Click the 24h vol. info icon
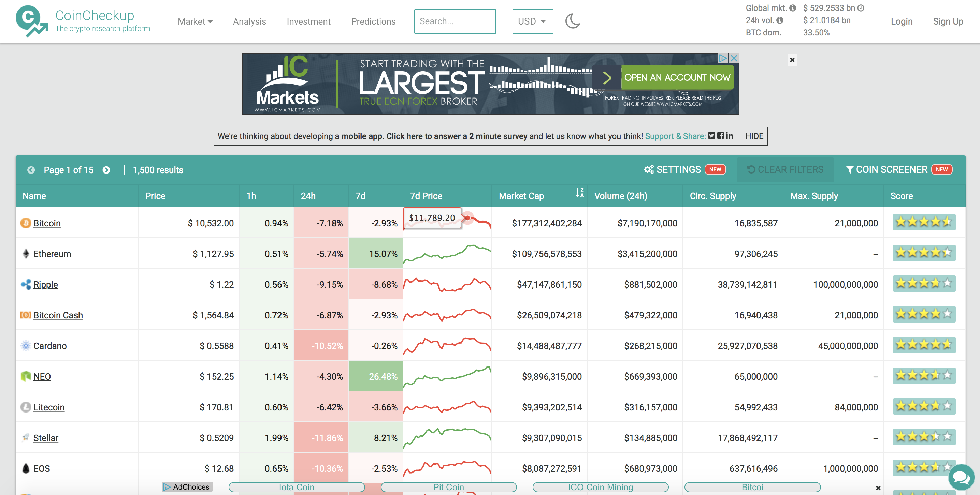This screenshot has width=980, height=495. 779,20
